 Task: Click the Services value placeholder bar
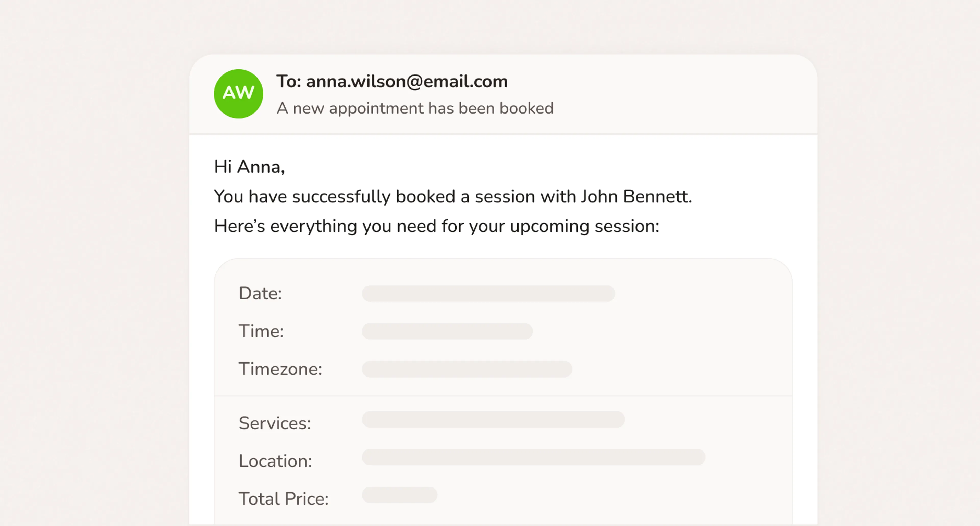pyautogui.click(x=493, y=419)
